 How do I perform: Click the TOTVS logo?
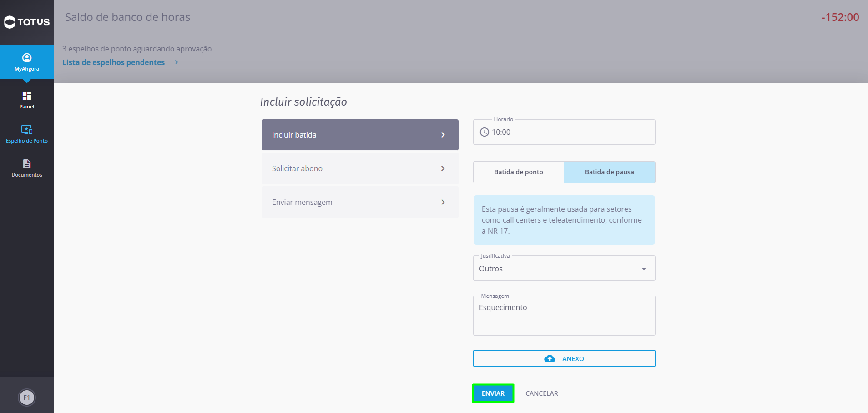pyautogui.click(x=27, y=22)
